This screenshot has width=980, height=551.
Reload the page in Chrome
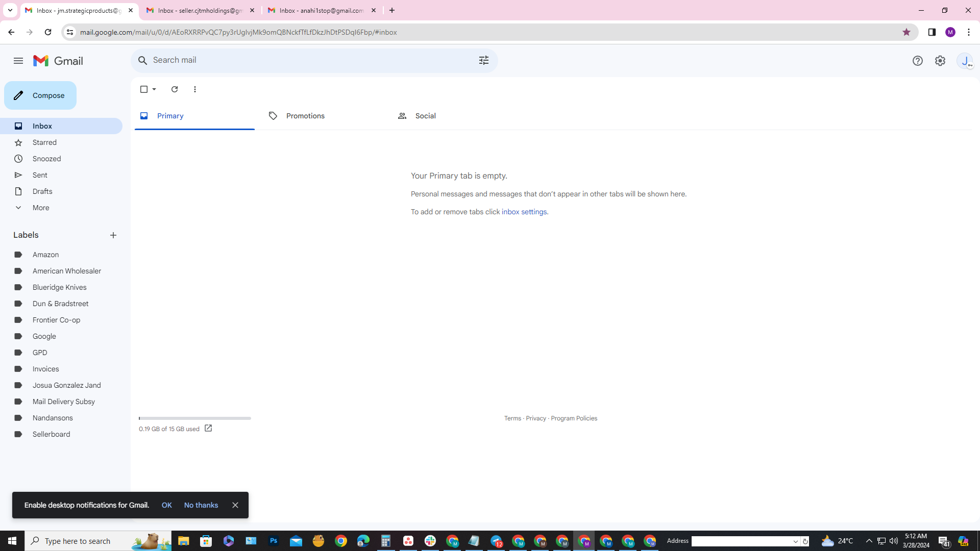tap(48, 32)
